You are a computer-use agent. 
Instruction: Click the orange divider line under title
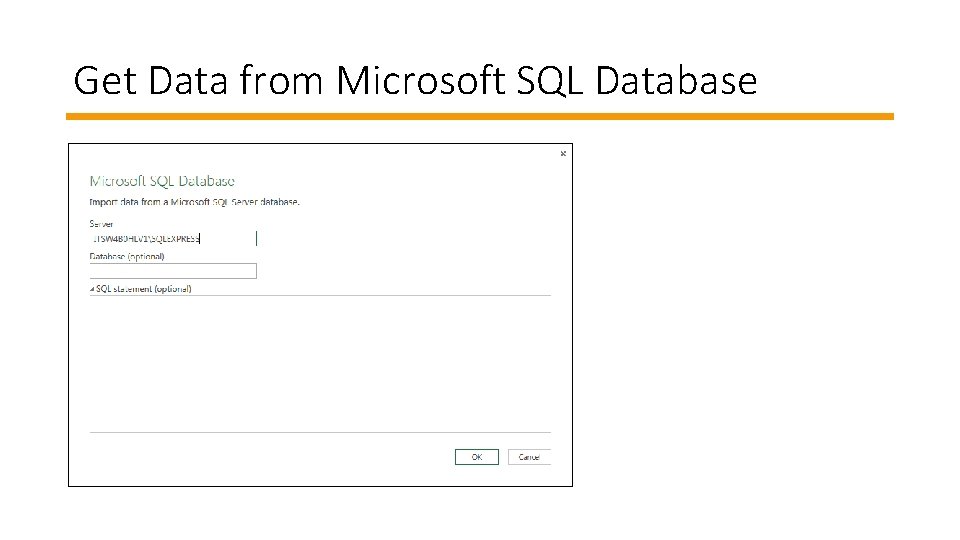(x=480, y=116)
